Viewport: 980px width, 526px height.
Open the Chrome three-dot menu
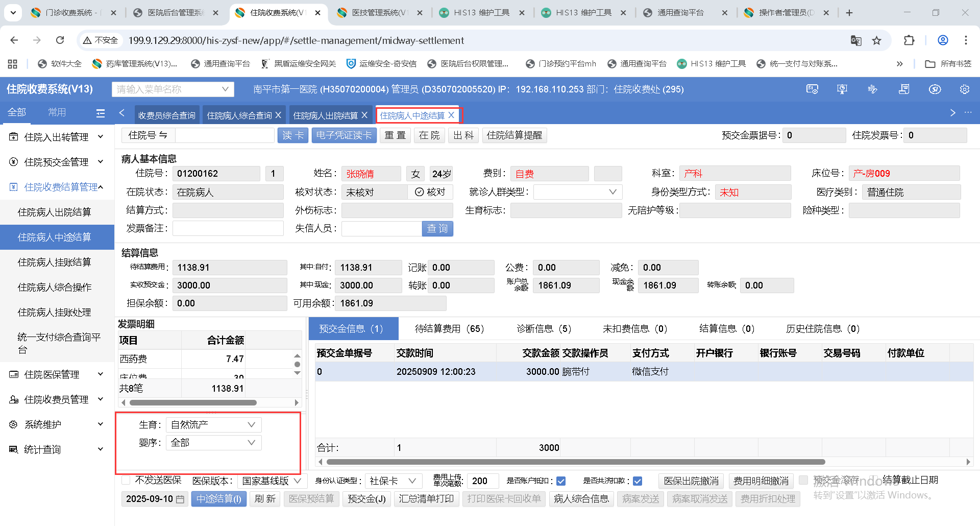(x=966, y=40)
